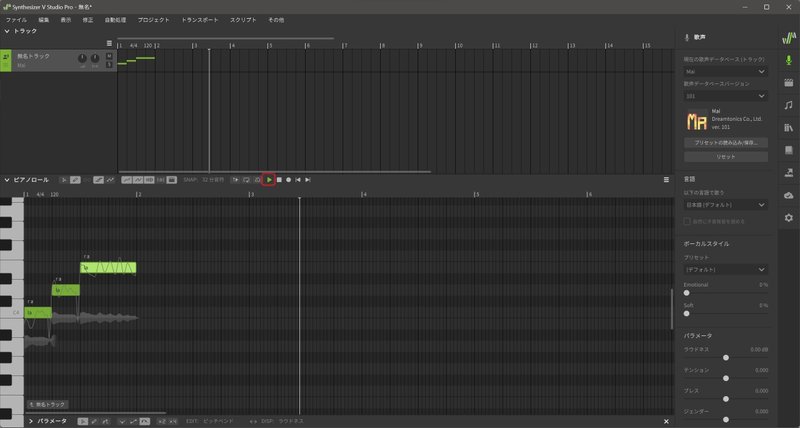
Task: Toggle the rightmost display button before SNAP
Action: (x=172, y=180)
